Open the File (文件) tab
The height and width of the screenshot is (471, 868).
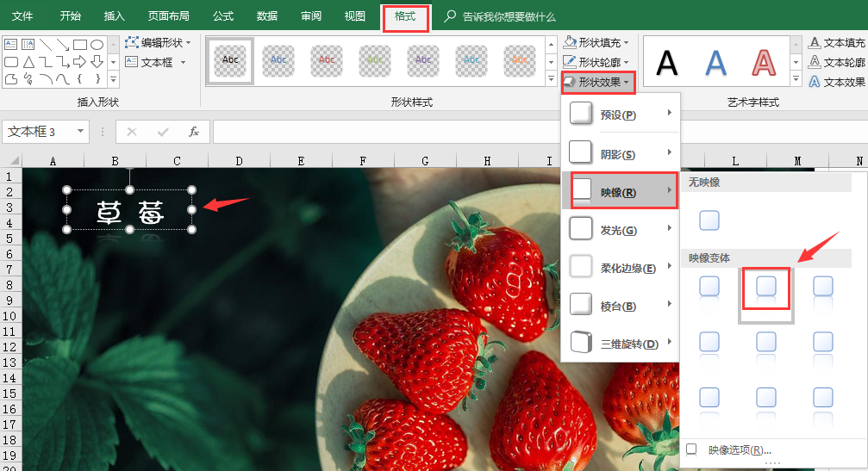coord(22,16)
